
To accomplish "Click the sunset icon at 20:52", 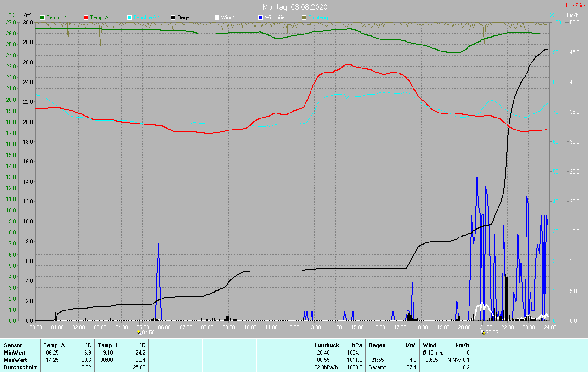I will [483, 332].
